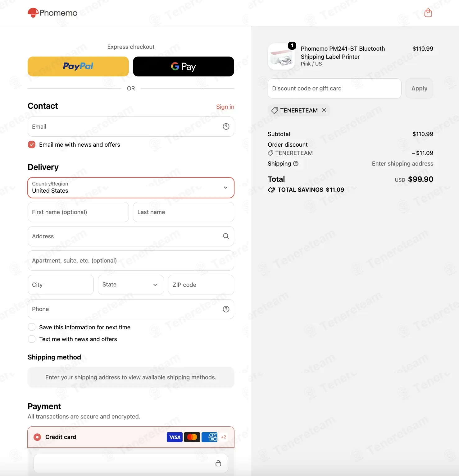The width and height of the screenshot is (459, 476).
Task: Open the shopping bag cart icon
Action: tap(428, 13)
